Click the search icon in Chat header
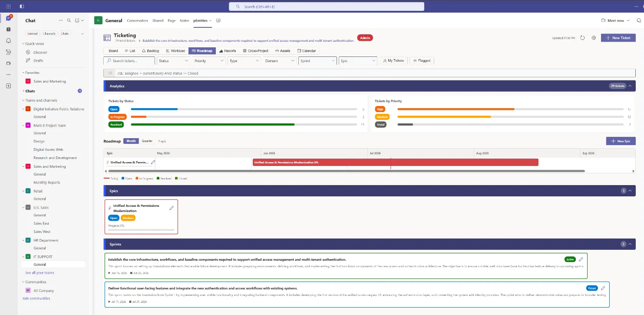 point(69,20)
